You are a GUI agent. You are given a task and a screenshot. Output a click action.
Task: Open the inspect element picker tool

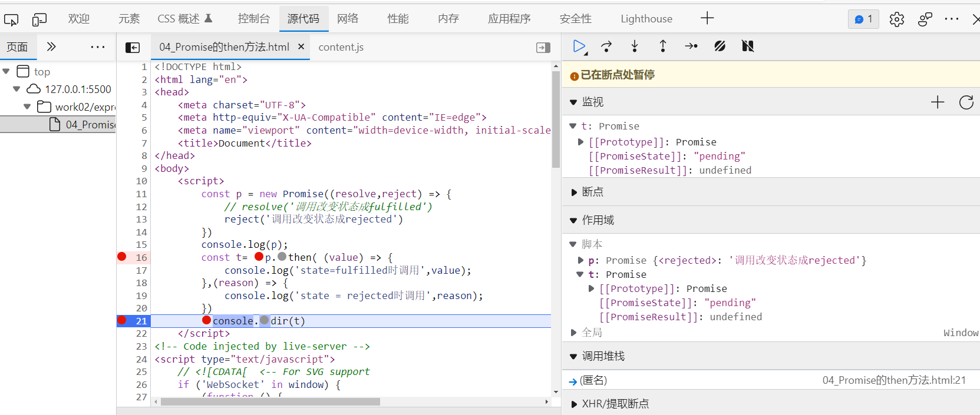11,20
